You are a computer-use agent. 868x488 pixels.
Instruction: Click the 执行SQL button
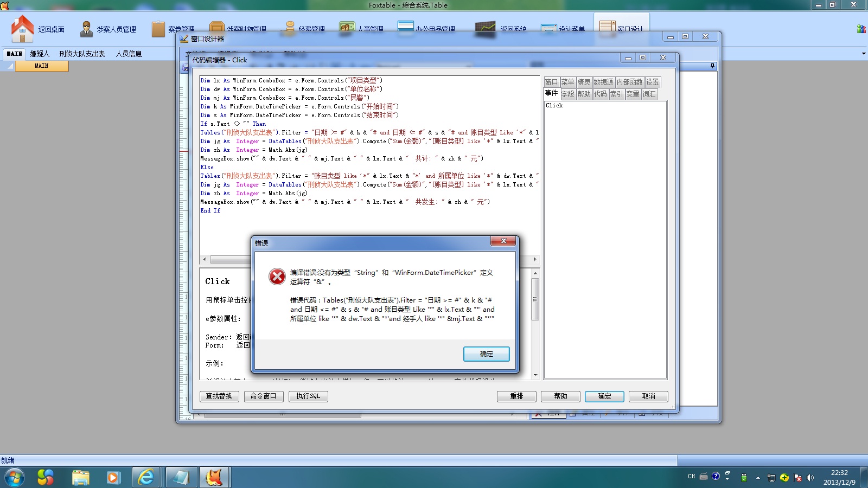tap(308, 396)
